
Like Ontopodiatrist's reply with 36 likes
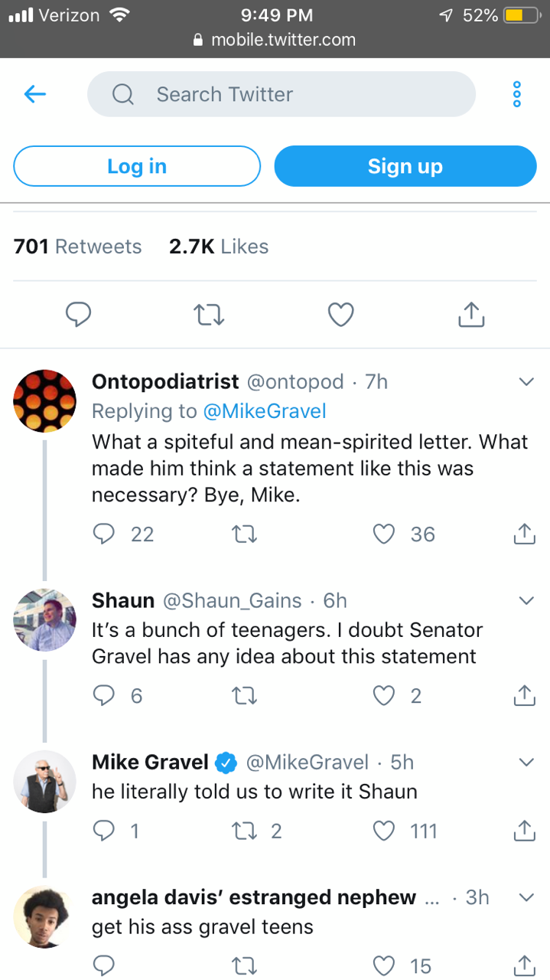(x=385, y=534)
